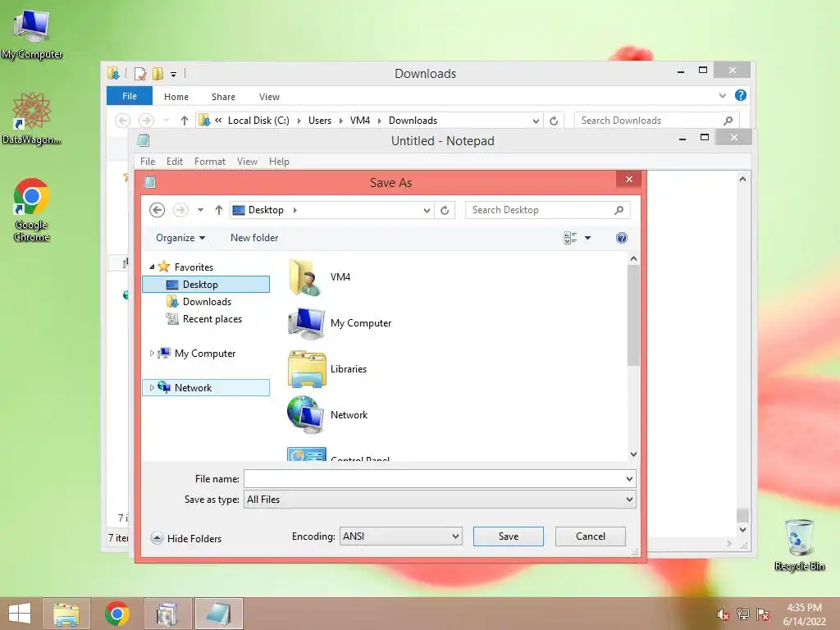Screen dimensions: 840x630
Task: Expand Network tree node
Action: click(x=152, y=388)
